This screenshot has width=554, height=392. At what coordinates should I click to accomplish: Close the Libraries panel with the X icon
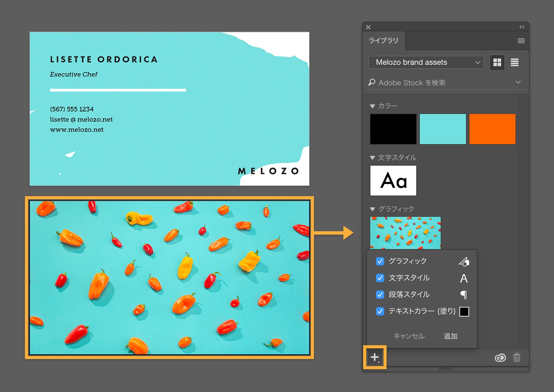[x=368, y=27]
